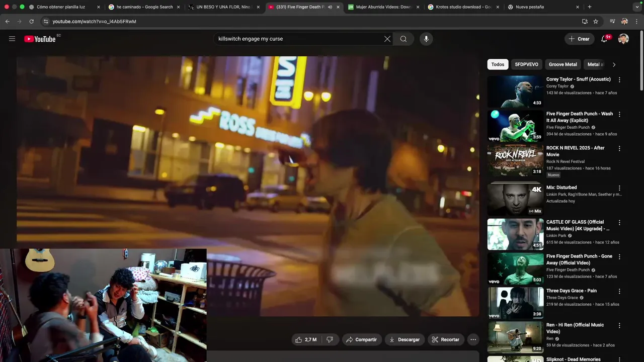Switch to Mujer Aburrida Videos tab

[383, 7]
